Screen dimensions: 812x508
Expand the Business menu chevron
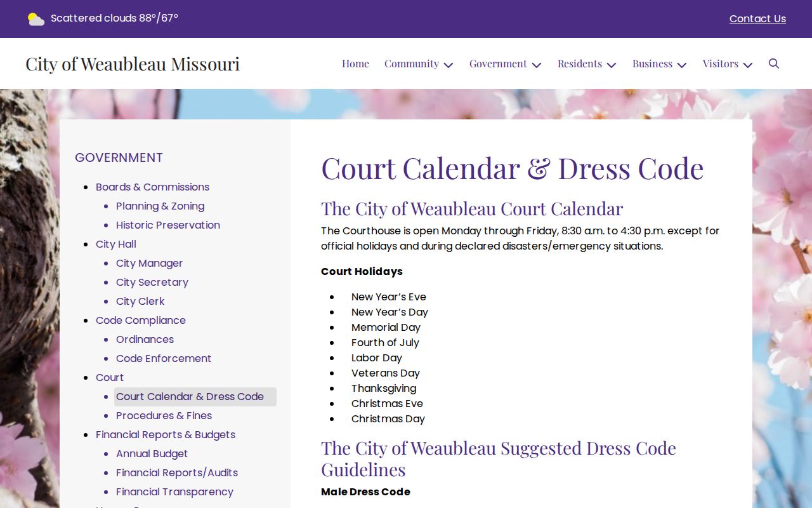[682, 65]
